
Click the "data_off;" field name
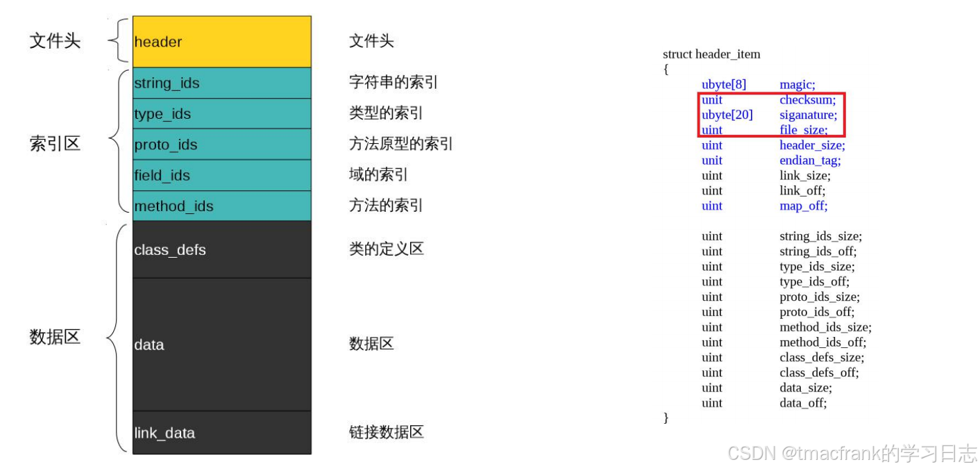tap(803, 404)
